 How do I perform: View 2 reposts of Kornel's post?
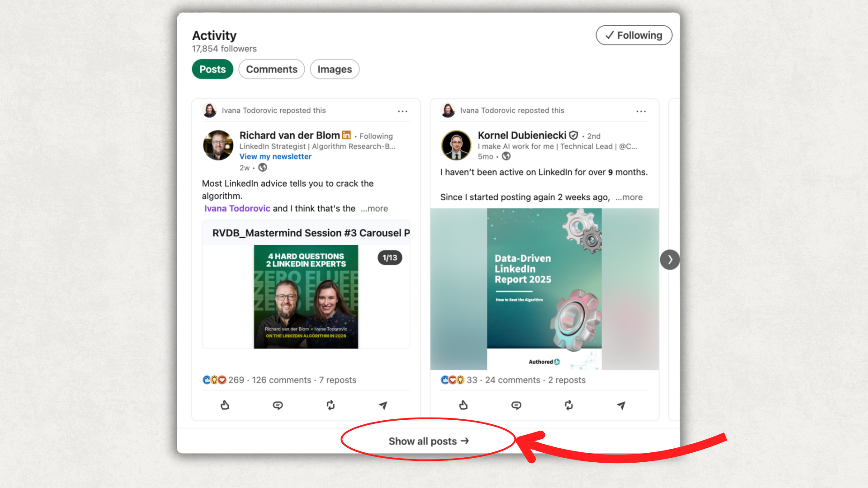tap(567, 380)
